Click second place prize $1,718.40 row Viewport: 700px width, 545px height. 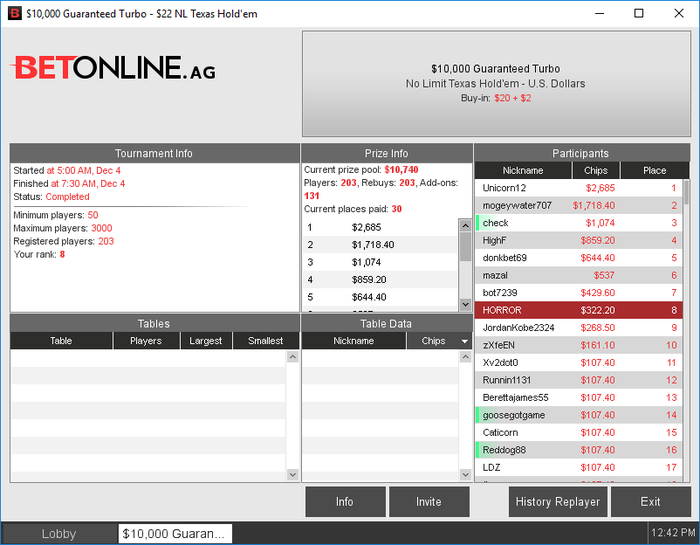coord(380,245)
